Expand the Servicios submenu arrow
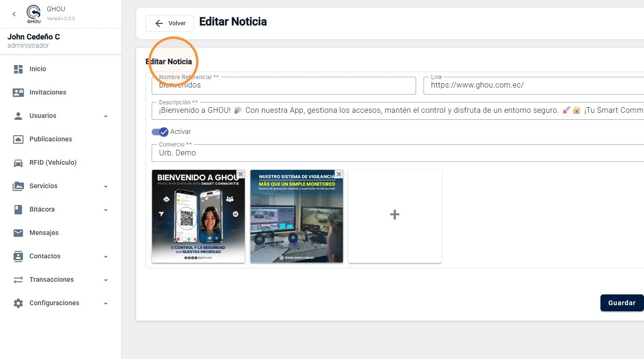 [x=106, y=187]
